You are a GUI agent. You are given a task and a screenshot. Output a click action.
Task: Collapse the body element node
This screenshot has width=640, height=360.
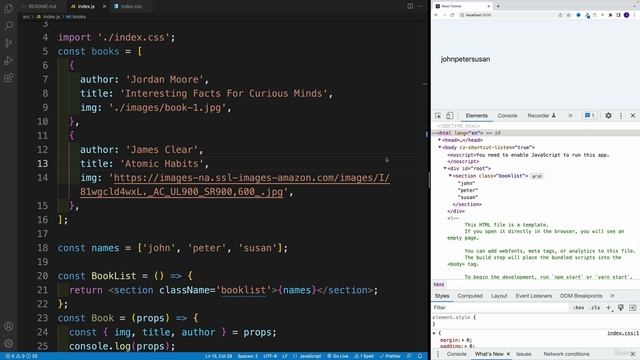pyautogui.click(x=440, y=147)
